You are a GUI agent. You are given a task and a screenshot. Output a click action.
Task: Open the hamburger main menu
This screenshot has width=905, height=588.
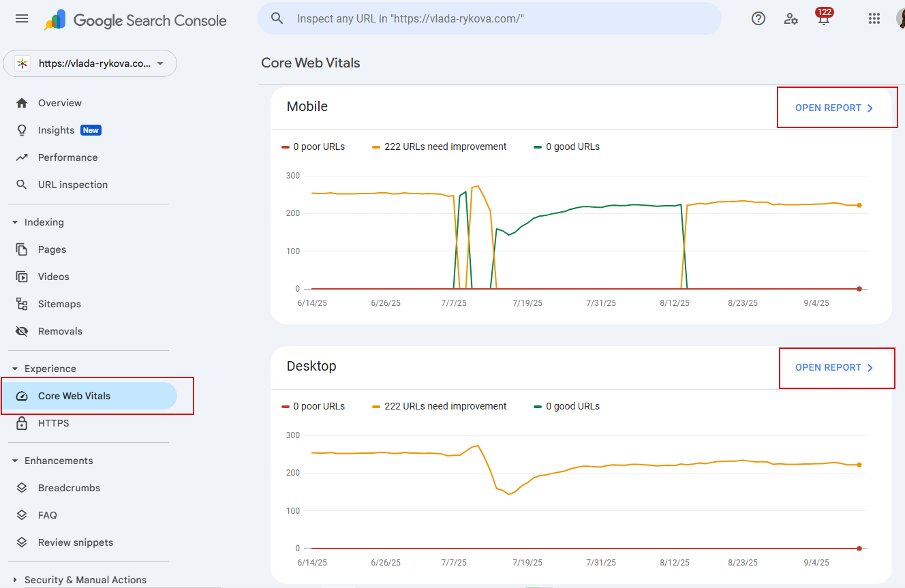pyautogui.click(x=22, y=18)
